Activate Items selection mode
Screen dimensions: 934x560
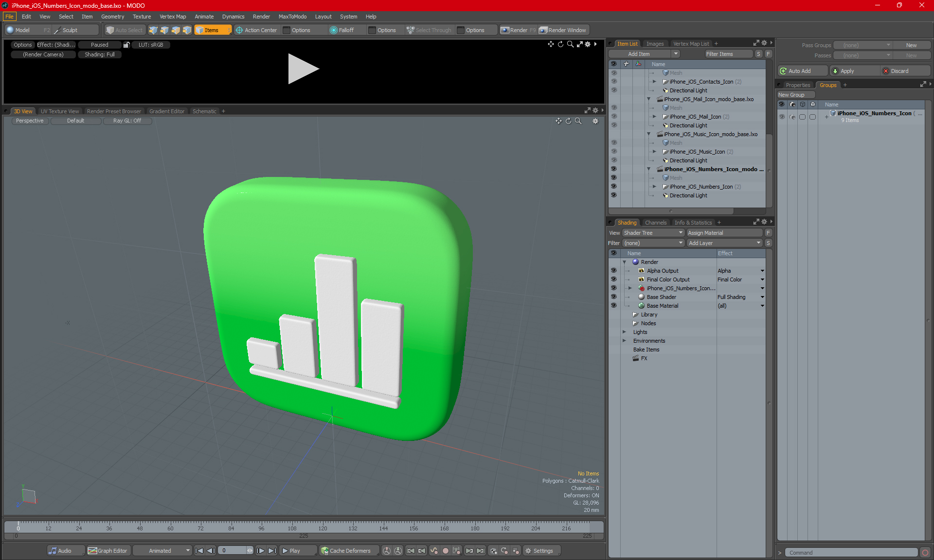pyautogui.click(x=213, y=30)
